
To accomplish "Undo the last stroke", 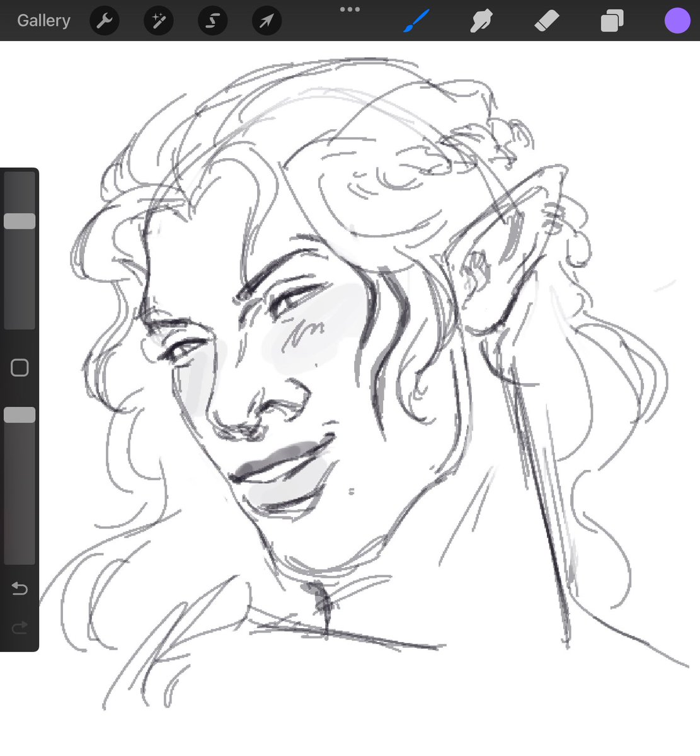I will (20, 589).
